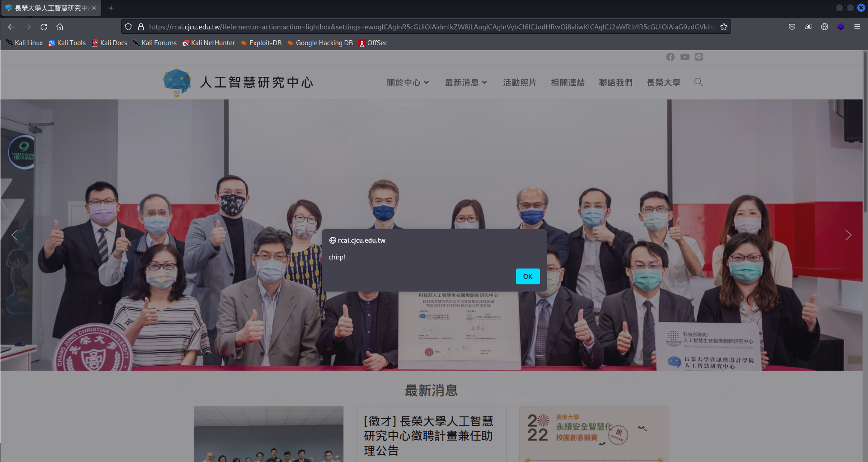This screenshot has height=462, width=868.
Task: Open OffSec bookmark
Action: coord(373,43)
